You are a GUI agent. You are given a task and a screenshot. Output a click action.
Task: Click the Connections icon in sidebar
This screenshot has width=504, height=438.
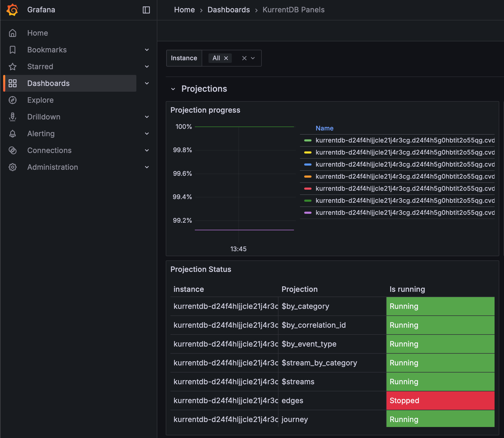13,150
